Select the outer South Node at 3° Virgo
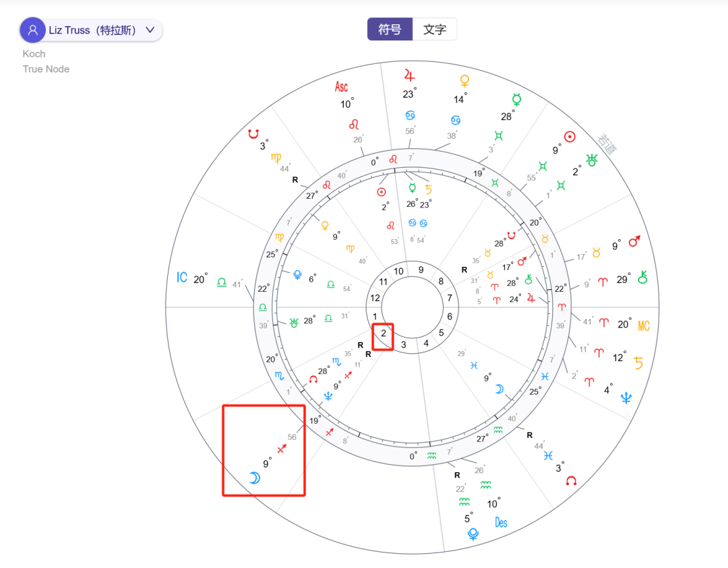Screen dimensions: 728x568 coord(253,133)
